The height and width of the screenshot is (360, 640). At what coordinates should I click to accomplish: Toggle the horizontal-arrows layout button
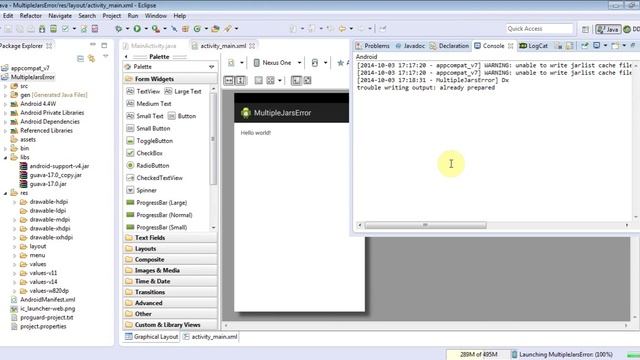(229, 80)
